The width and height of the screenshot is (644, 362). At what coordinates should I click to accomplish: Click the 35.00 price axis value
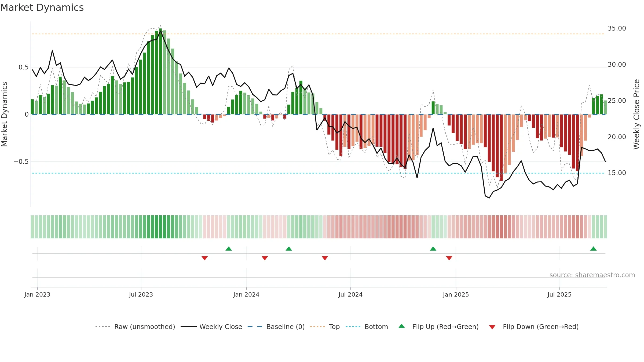617,28
